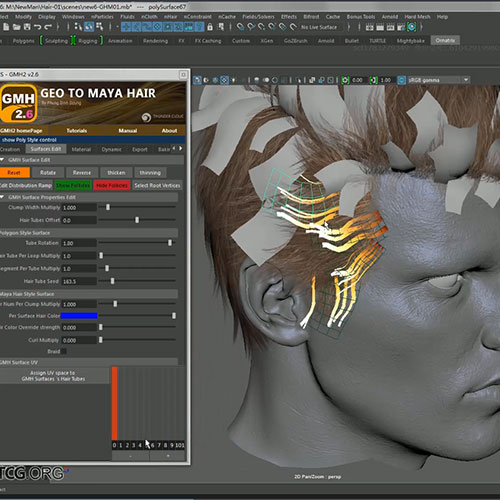The width and height of the screenshot is (500, 500).
Task: Click the first snap magnet icon
Action: click(240, 27)
